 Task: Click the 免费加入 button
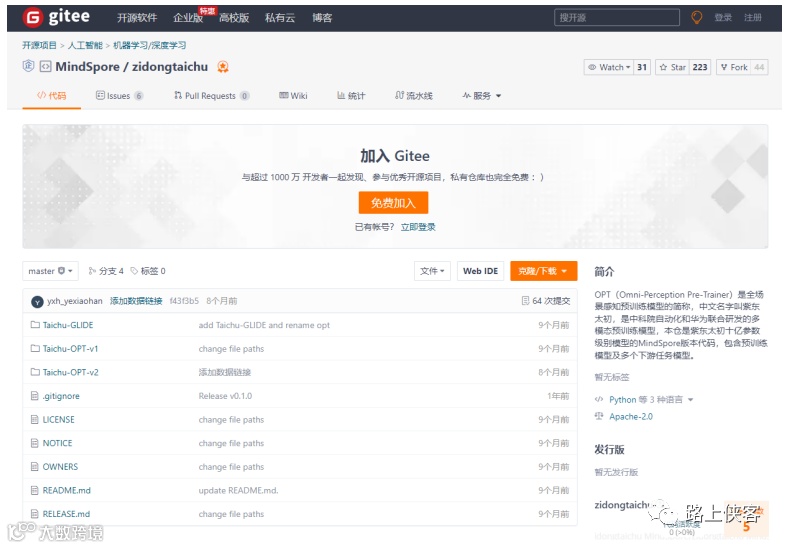394,203
